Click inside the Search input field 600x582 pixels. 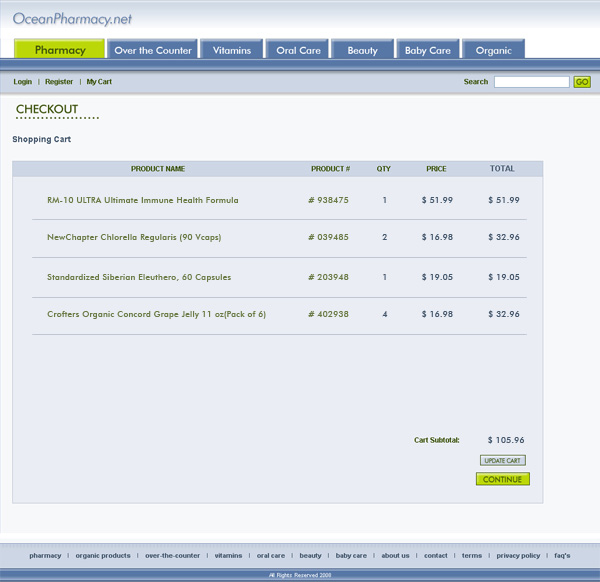pyautogui.click(x=531, y=82)
